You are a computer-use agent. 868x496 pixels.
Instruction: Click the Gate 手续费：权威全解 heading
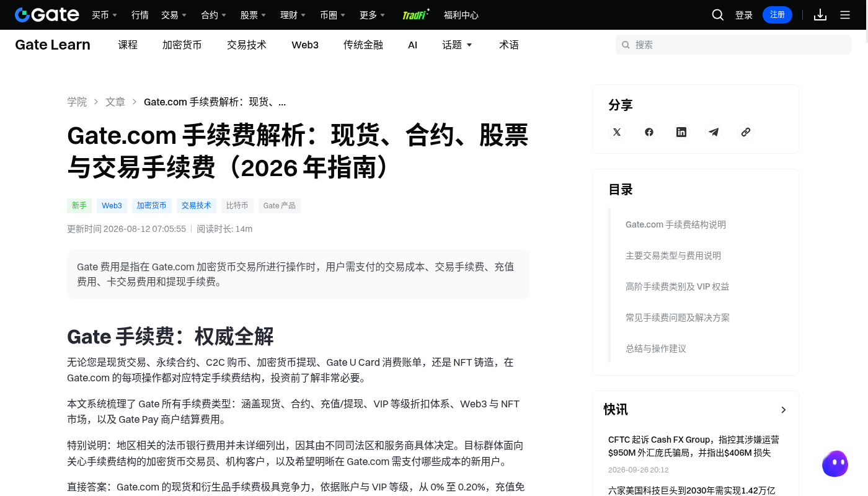(170, 337)
